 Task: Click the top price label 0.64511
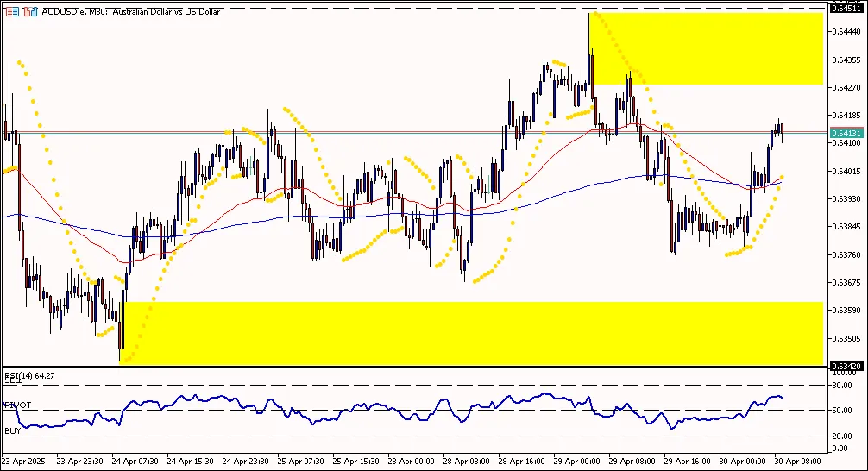[x=846, y=8]
